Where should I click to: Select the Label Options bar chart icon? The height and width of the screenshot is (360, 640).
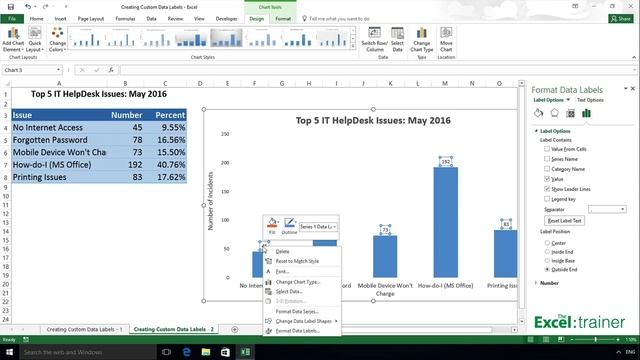[x=587, y=113]
